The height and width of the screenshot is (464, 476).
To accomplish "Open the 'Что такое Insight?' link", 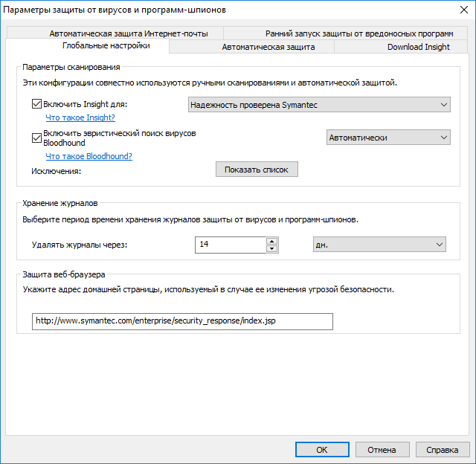I will click(x=80, y=117).
